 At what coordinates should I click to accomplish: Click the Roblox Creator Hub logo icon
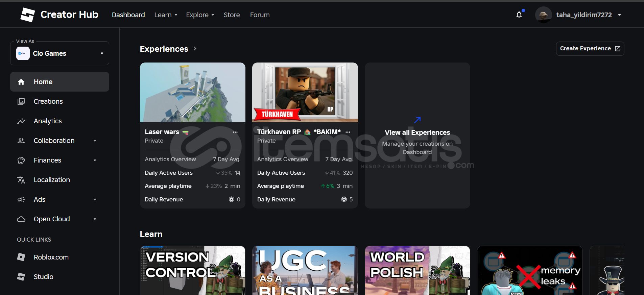pyautogui.click(x=27, y=15)
